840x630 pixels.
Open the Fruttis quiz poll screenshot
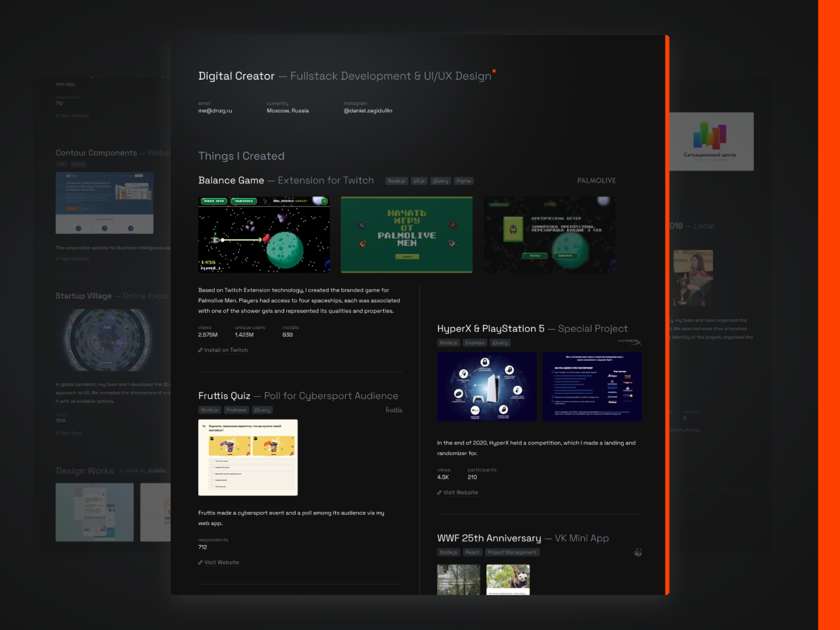248,457
